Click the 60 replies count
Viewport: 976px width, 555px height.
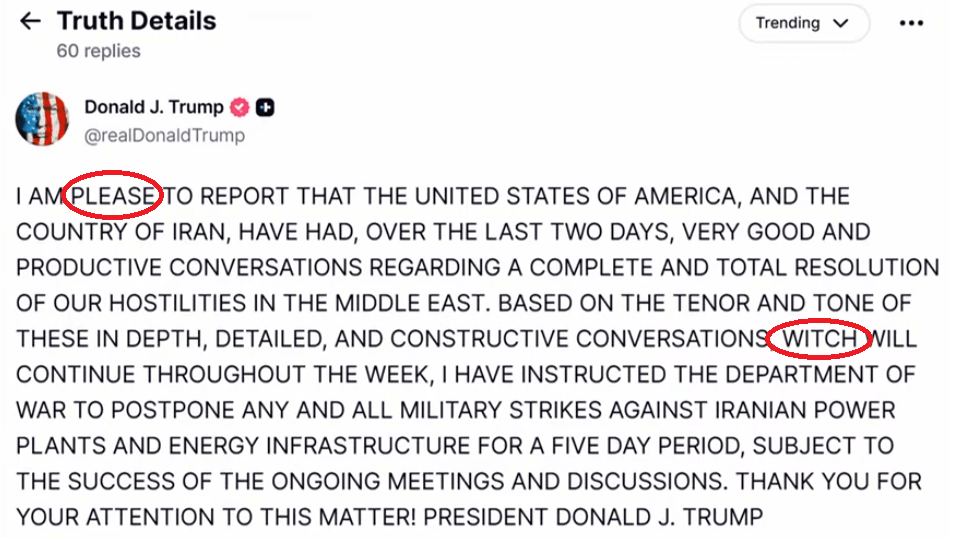[99, 51]
